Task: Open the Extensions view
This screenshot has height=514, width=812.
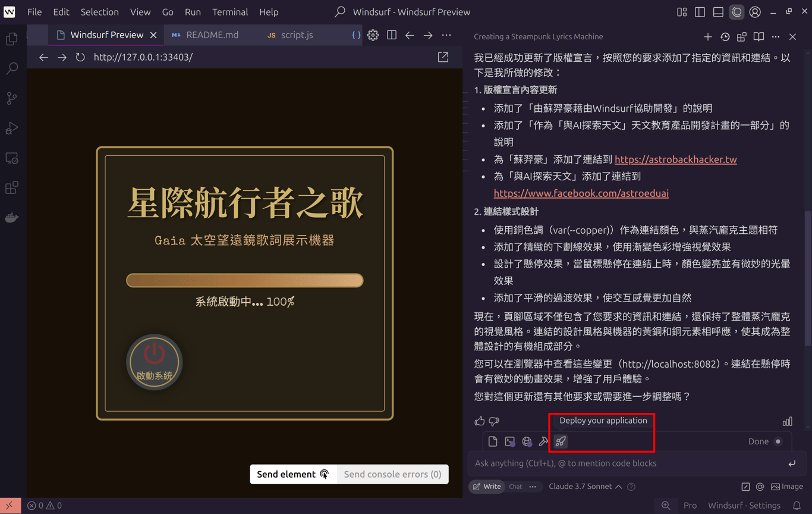Action: (x=12, y=188)
